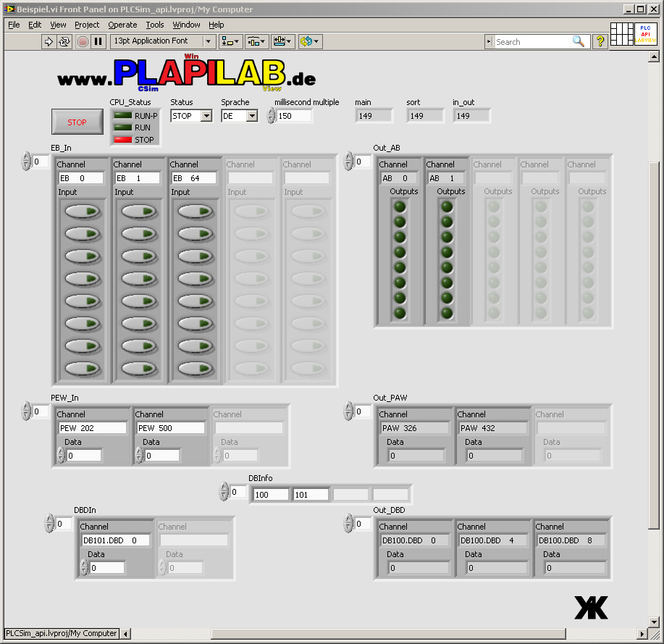Open the Operate menu

(122, 25)
